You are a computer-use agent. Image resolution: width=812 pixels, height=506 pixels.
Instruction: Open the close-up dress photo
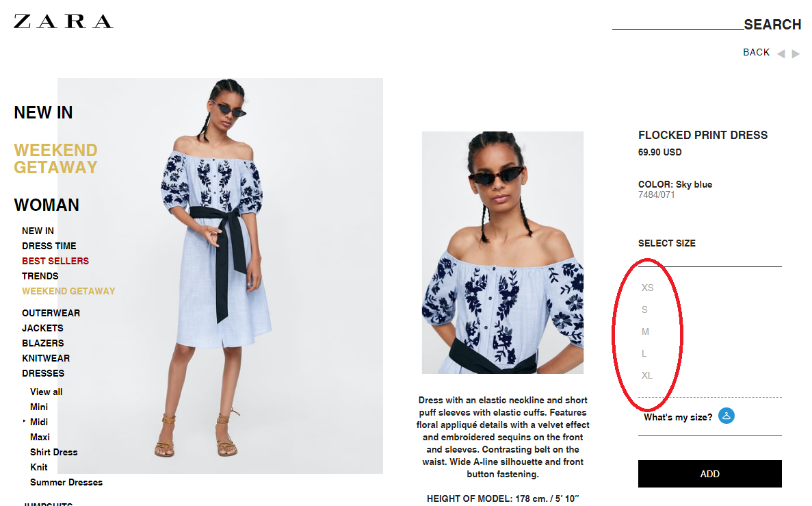pyautogui.click(x=502, y=253)
